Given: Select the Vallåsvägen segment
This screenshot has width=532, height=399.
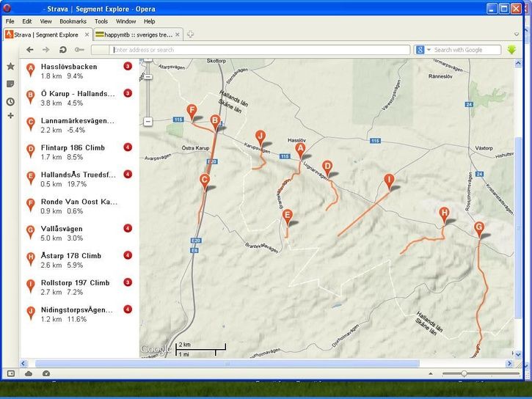Looking at the screenshot, I should click(x=79, y=233).
